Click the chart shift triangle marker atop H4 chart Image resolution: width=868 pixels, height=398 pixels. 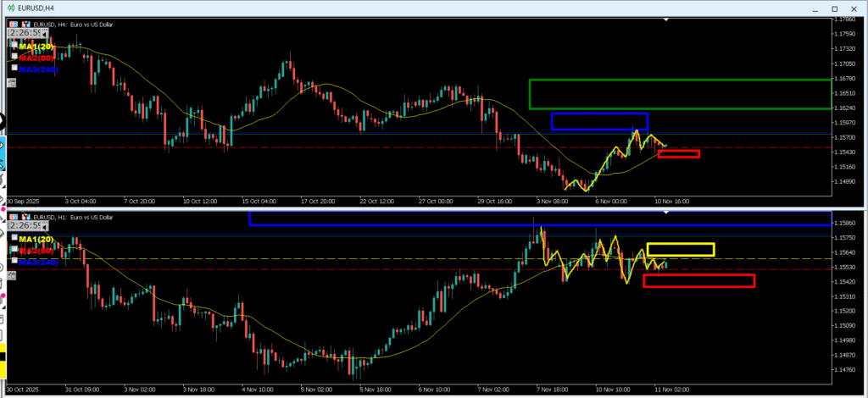coord(666,19)
